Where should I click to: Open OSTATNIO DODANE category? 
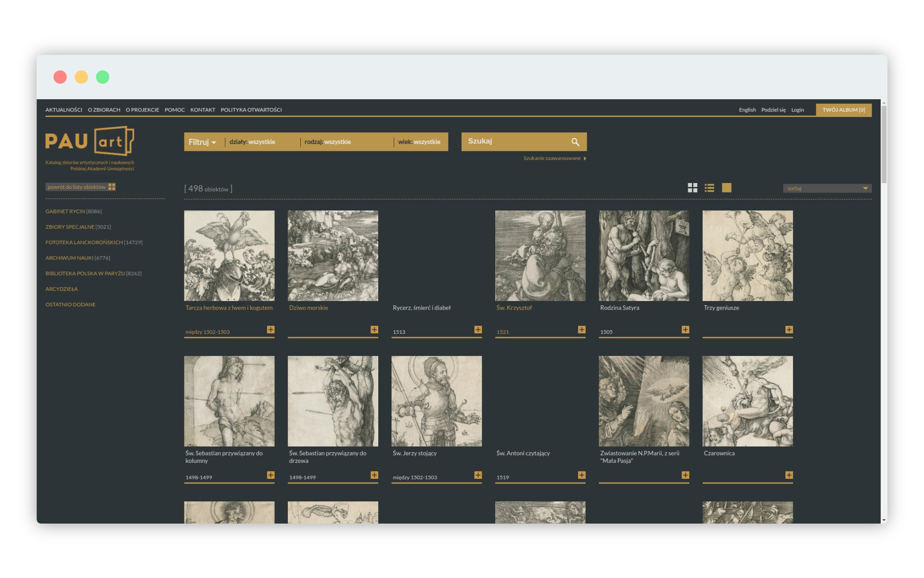(70, 304)
